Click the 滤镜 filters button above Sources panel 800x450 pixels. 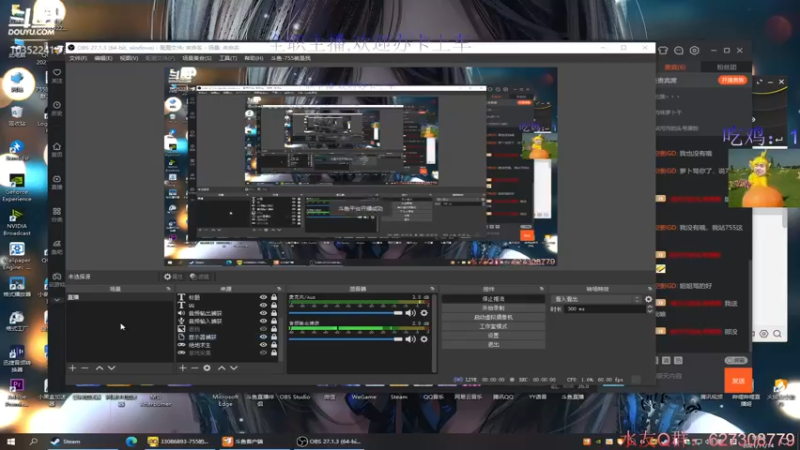pos(199,277)
